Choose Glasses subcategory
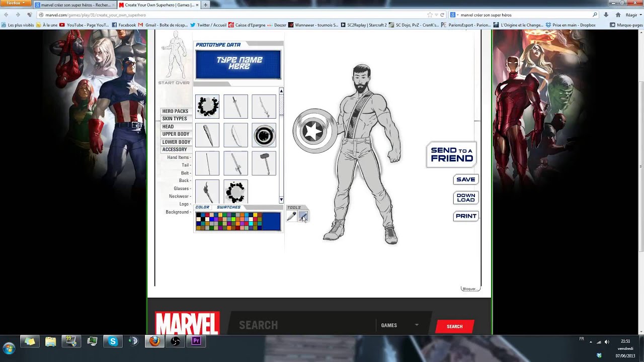Image resolution: width=644 pixels, height=362 pixels. pos(181,189)
